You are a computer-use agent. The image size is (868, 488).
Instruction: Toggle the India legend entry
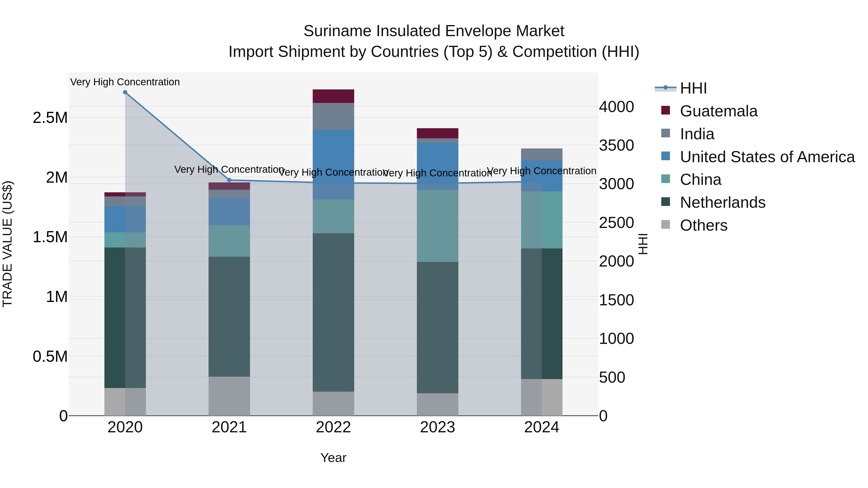pos(688,134)
